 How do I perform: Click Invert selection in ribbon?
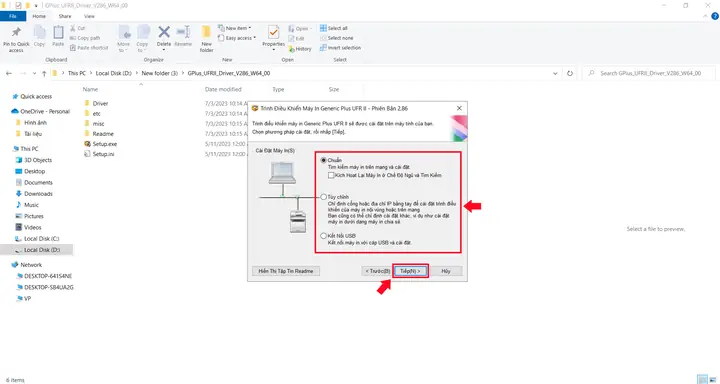[x=340, y=48]
